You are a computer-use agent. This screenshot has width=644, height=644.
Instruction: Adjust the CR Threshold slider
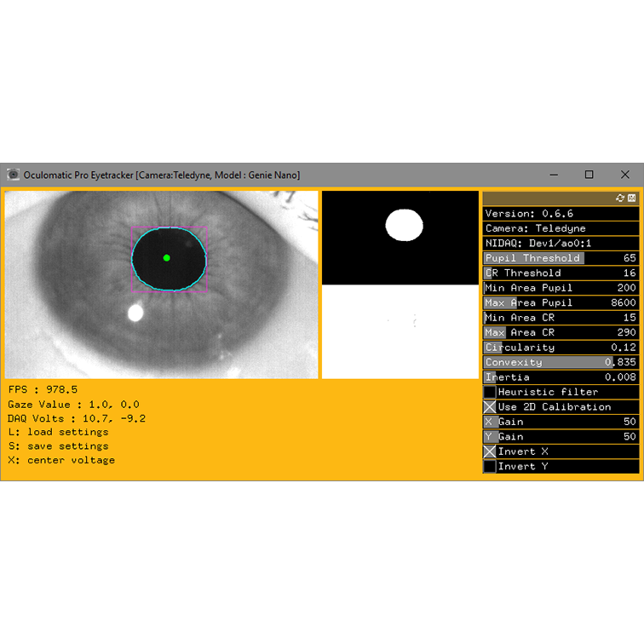point(561,273)
